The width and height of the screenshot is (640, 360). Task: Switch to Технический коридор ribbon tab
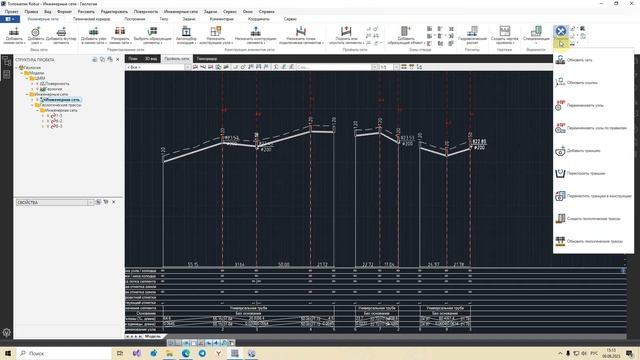[x=92, y=19]
